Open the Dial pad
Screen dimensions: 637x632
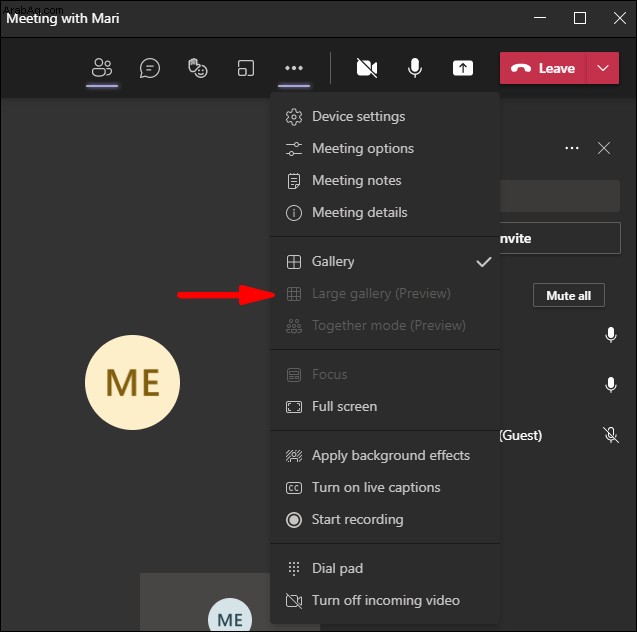coord(385,569)
